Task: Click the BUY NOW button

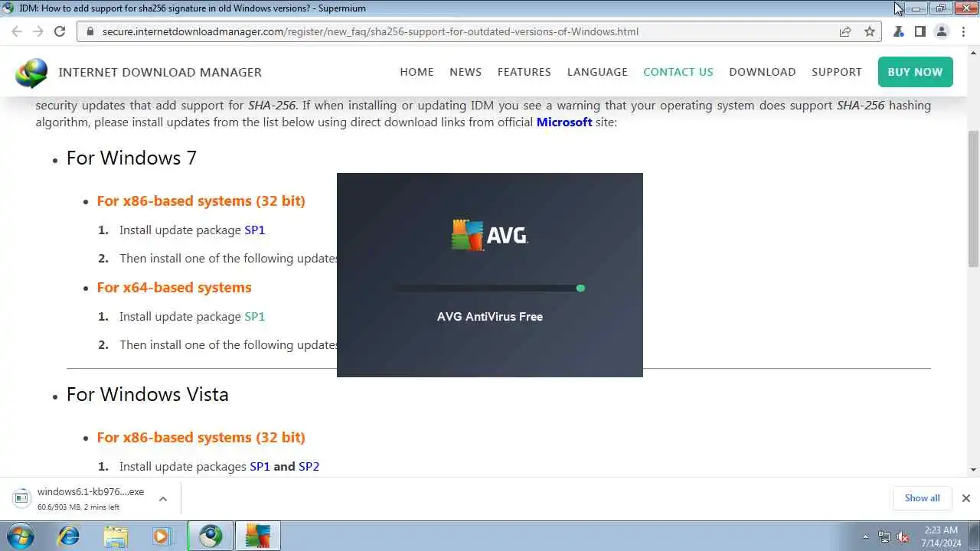Action: (x=915, y=72)
